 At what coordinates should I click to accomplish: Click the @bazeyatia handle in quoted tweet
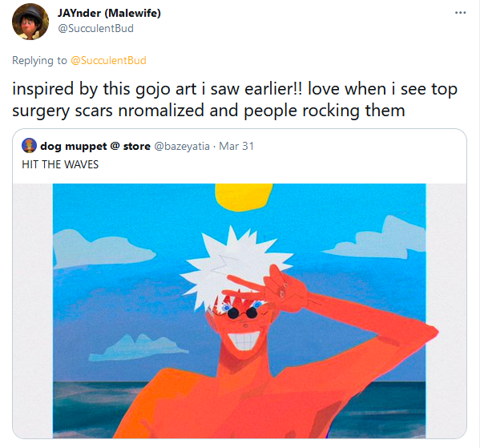point(182,146)
